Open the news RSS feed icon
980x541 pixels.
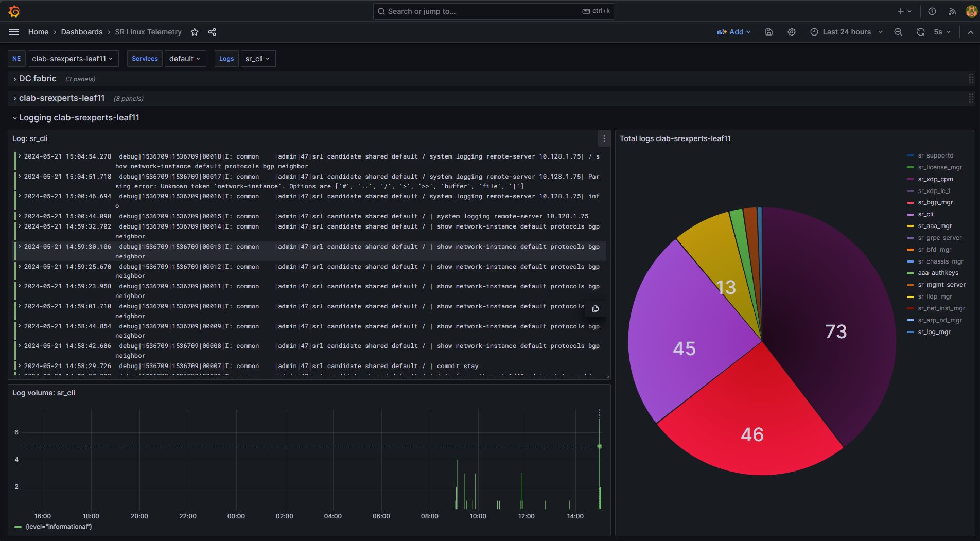[x=952, y=11]
